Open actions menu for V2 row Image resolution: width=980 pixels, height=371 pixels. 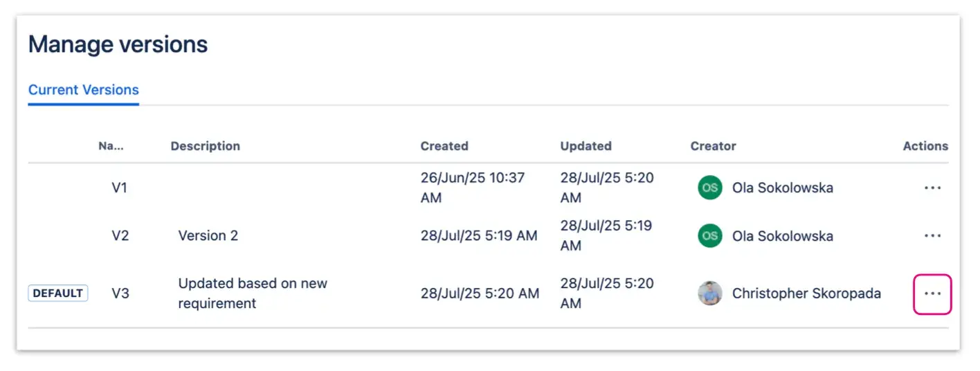932,236
